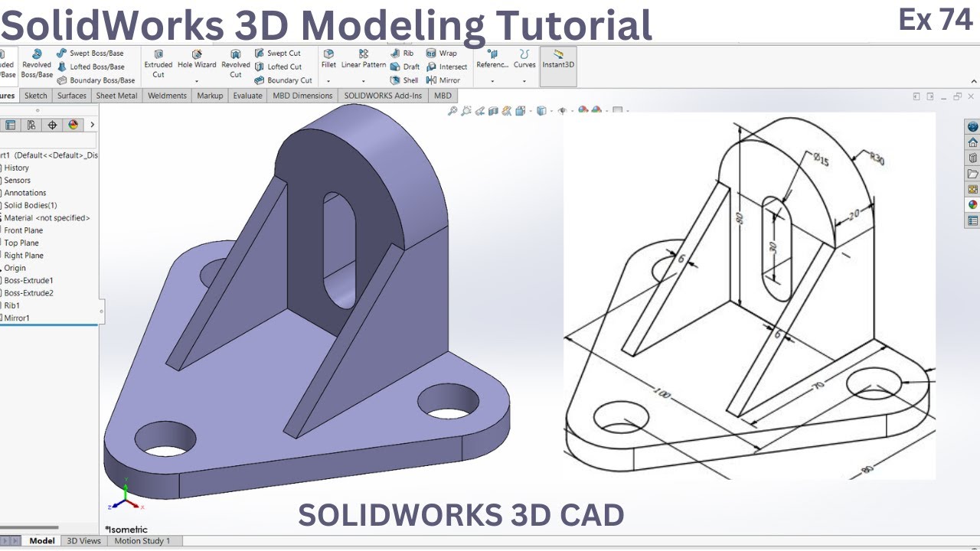The width and height of the screenshot is (980, 551).
Task: Open the Reference Geometry dropdown
Action: pyautogui.click(x=492, y=80)
